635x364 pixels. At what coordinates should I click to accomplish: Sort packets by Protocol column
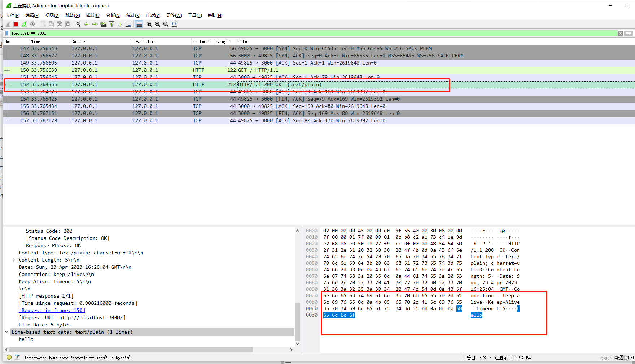203,41
